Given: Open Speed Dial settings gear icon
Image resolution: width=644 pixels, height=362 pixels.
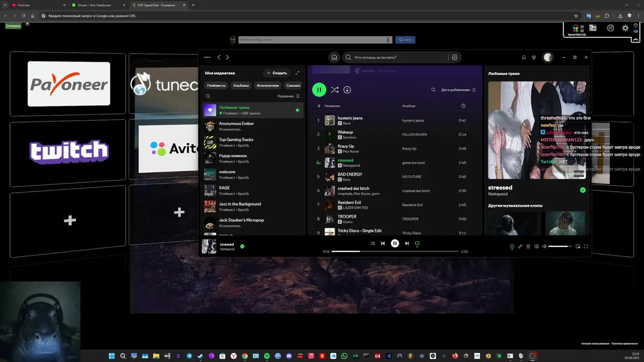Looking at the screenshot, I should (x=625, y=28).
